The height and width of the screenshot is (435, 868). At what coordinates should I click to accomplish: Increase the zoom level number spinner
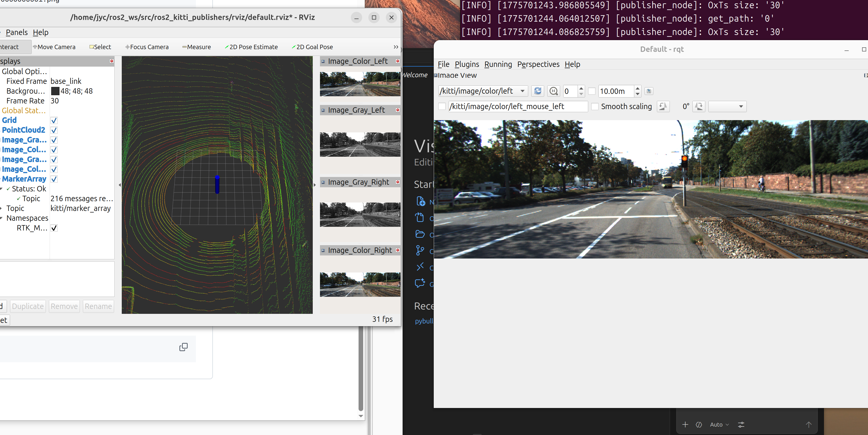pos(581,88)
